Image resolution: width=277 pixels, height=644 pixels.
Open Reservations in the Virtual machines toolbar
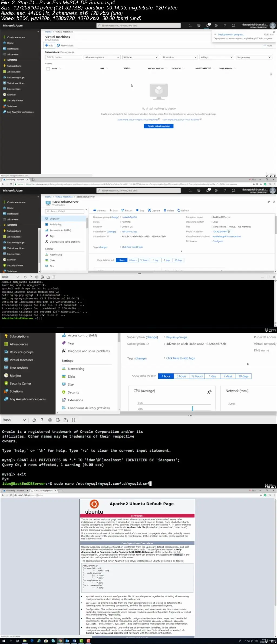tap(65, 45)
